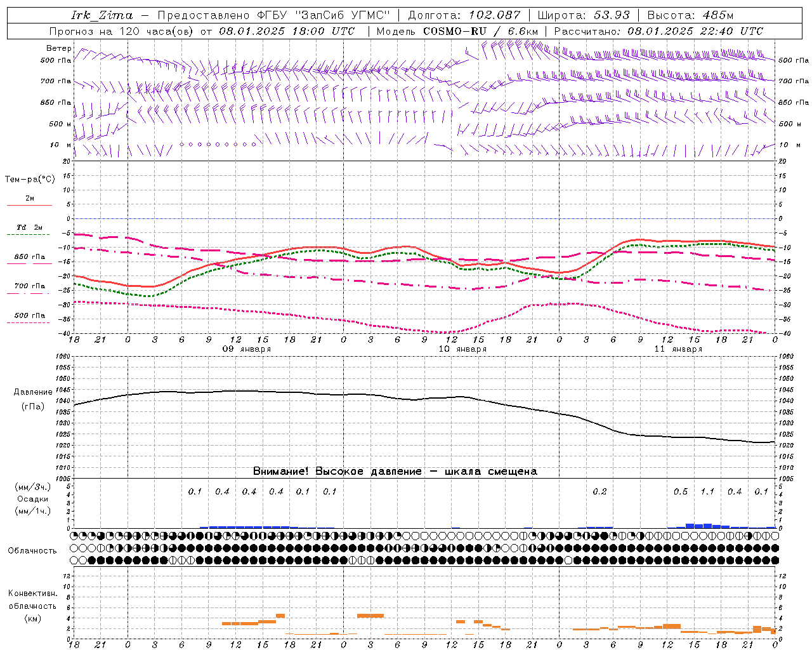
Task: Click the date label 09 января
Action: 246,349
